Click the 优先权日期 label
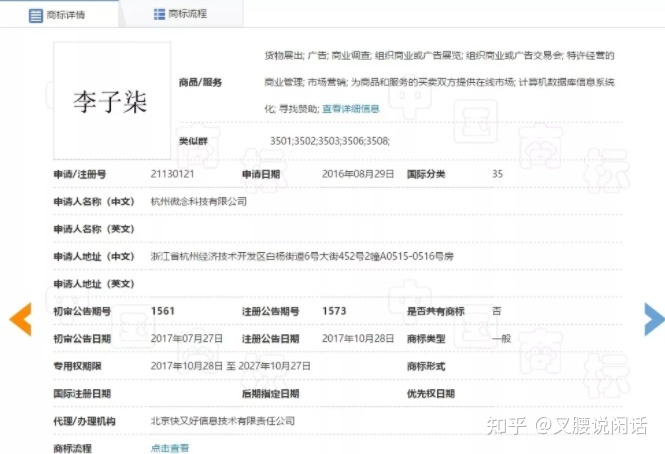The height and width of the screenshot is (454, 665). (431, 394)
